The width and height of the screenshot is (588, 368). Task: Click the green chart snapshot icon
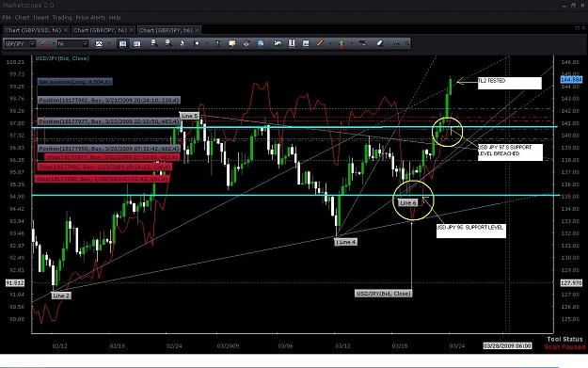pyautogui.click(x=278, y=43)
